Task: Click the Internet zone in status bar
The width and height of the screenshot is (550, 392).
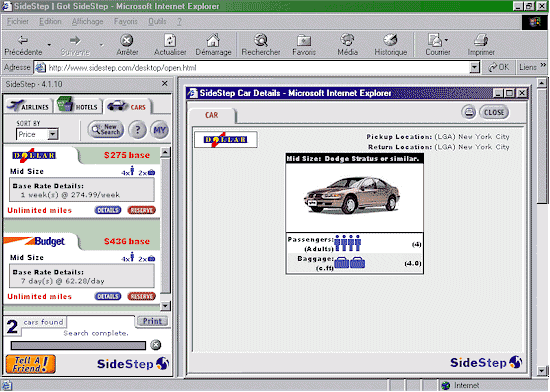Action: click(460, 385)
